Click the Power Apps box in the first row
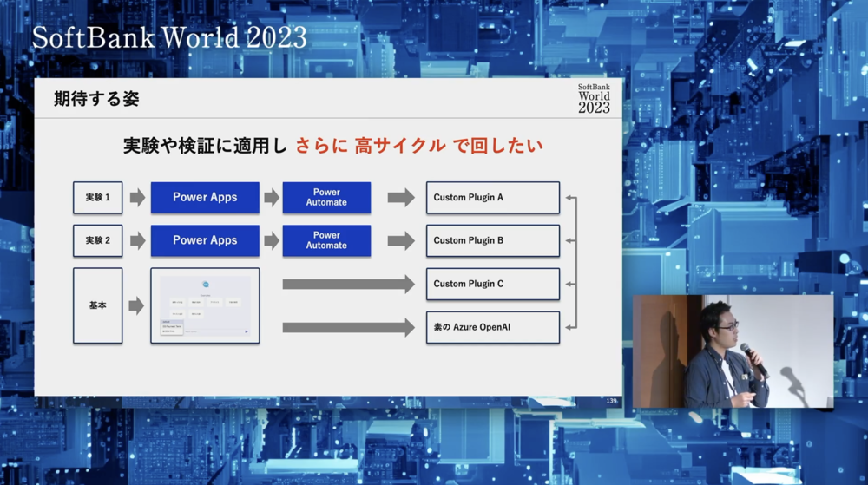The image size is (868, 485). pyautogui.click(x=205, y=198)
